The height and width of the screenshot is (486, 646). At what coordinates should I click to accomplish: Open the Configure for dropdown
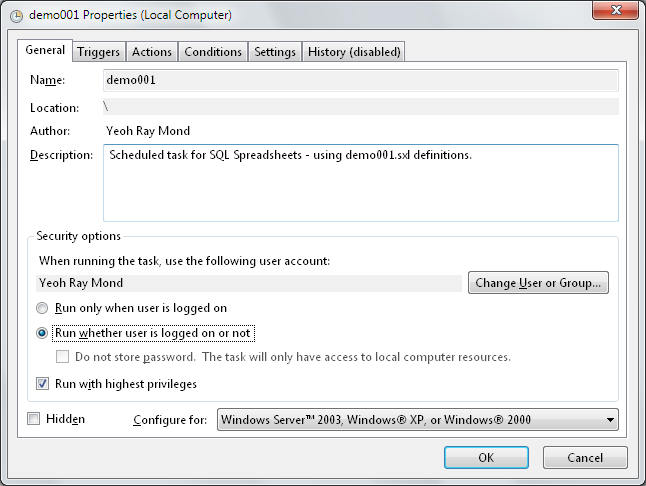point(417,420)
